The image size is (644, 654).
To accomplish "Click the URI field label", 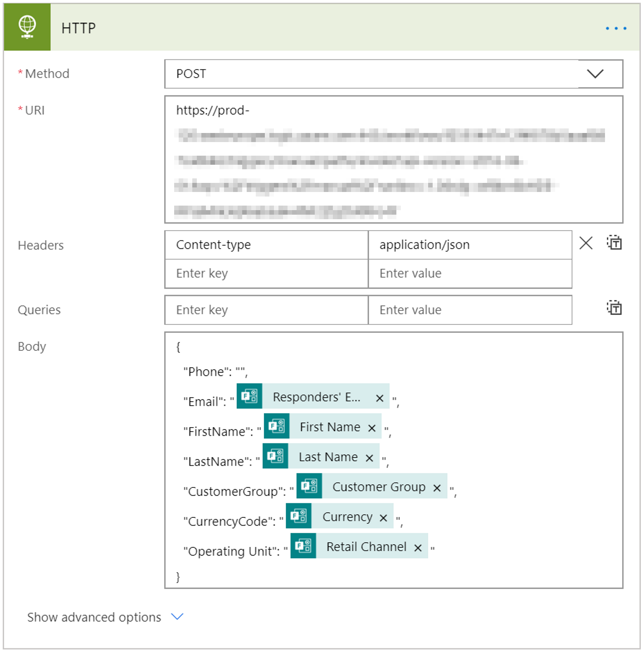I will click(x=35, y=110).
